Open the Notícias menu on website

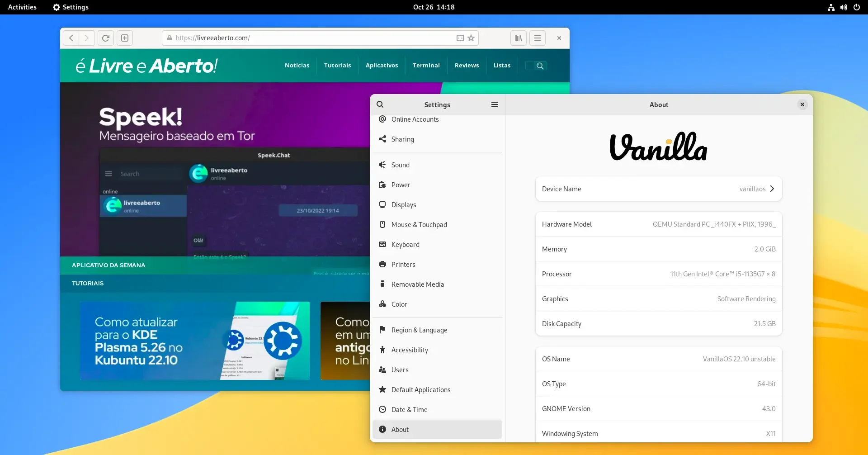(297, 65)
